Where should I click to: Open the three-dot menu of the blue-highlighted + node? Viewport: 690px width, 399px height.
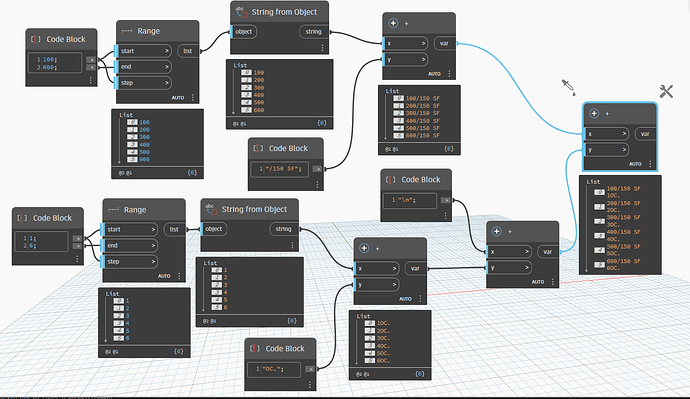pos(650,164)
